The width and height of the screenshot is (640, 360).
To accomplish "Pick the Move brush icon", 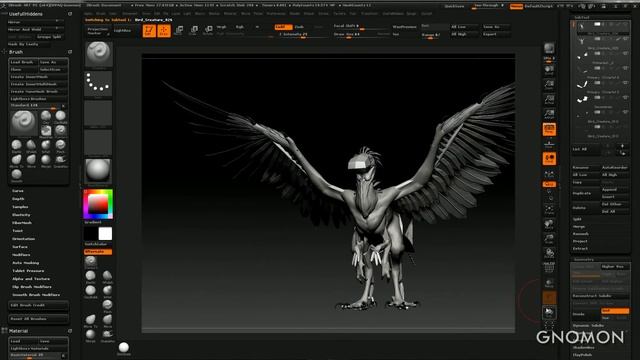I will [31, 160].
